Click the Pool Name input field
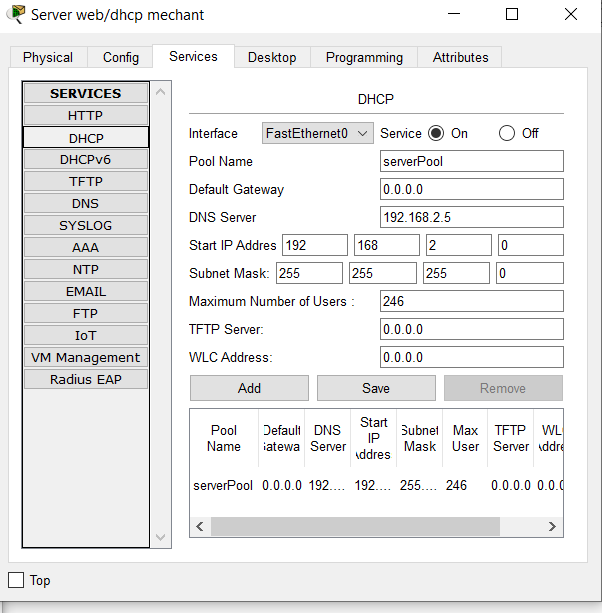 click(472, 161)
